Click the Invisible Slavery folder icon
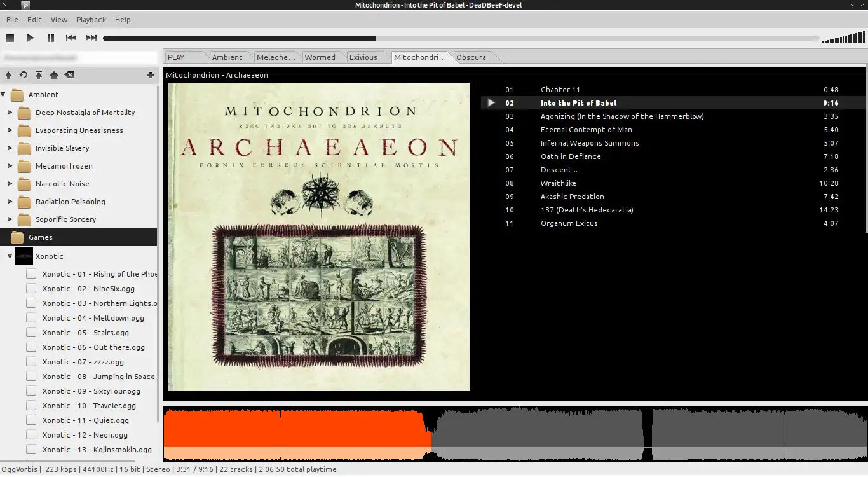This screenshot has width=868, height=477. tap(25, 148)
